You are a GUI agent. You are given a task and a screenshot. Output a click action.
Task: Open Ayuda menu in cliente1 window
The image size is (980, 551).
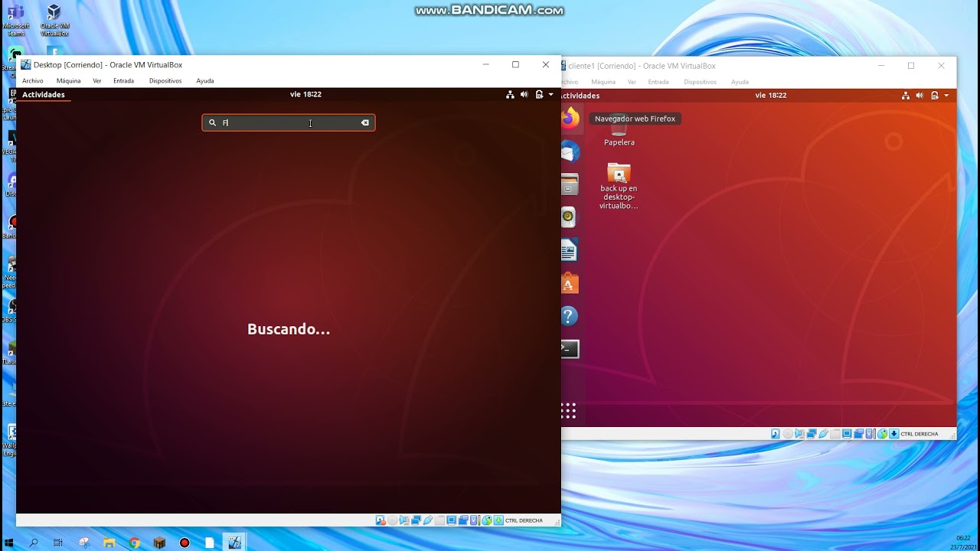pyautogui.click(x=740, y=82)
